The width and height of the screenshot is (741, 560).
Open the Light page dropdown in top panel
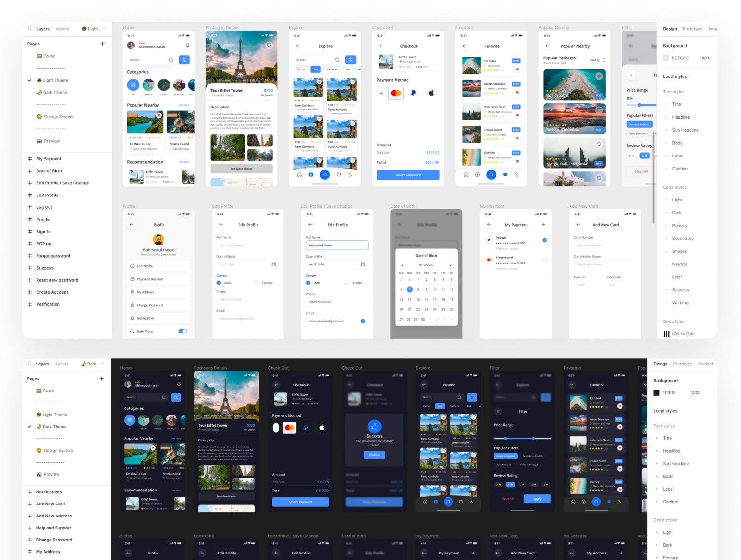click(x=94, y=29)
